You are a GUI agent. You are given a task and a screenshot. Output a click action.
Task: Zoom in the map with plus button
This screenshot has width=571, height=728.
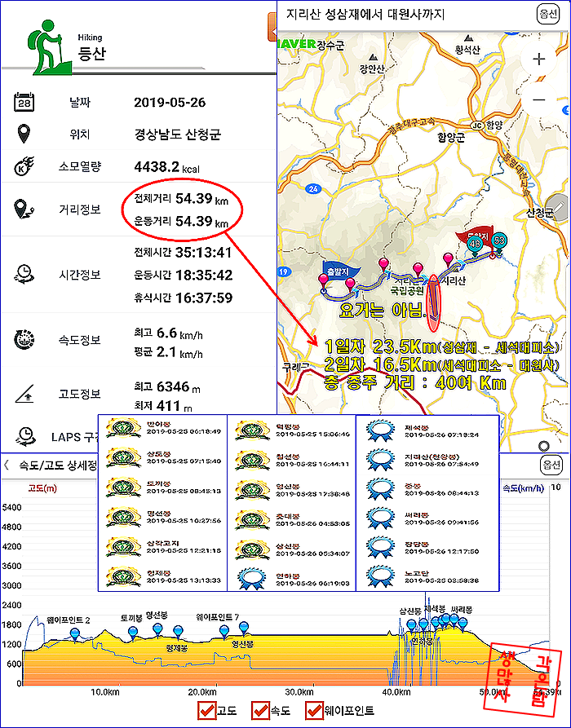539,59
